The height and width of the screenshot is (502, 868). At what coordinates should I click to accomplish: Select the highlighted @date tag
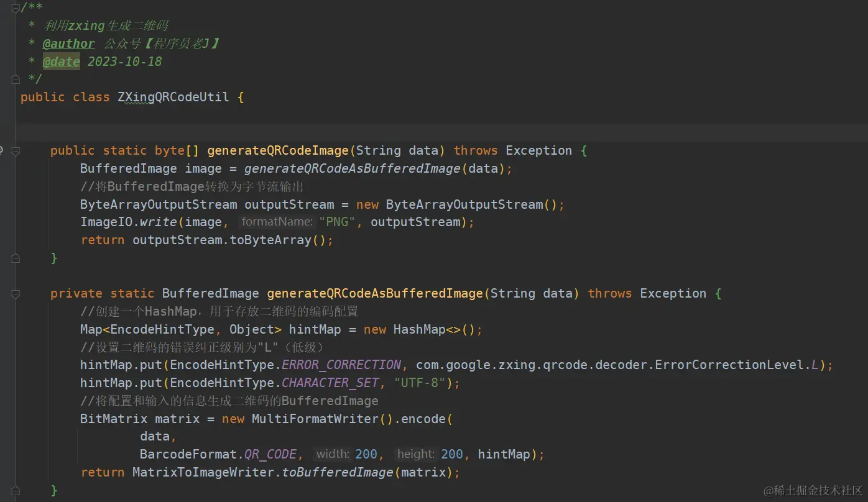(x=61, y=61)
